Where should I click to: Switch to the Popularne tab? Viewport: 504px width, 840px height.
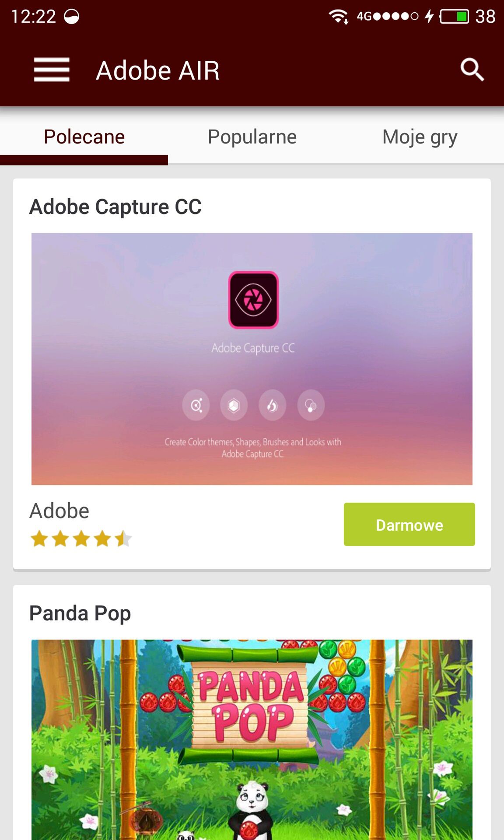pos(252,137)
